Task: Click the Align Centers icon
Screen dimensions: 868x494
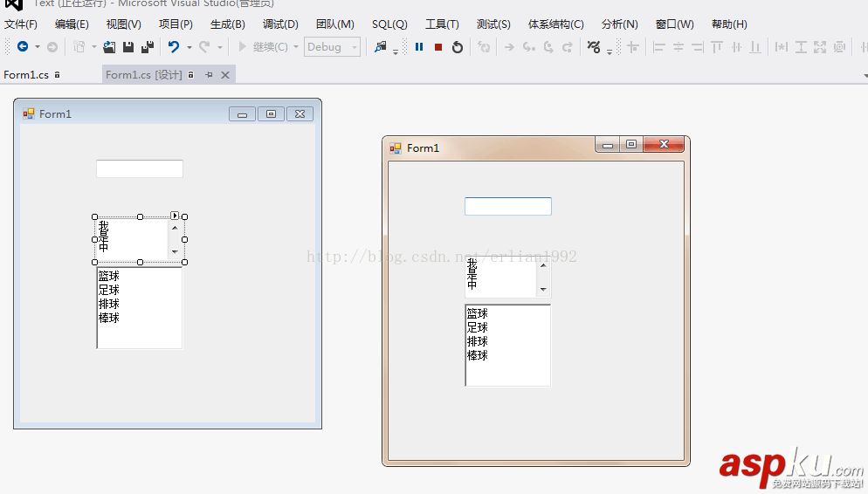Action: point(679,47)
